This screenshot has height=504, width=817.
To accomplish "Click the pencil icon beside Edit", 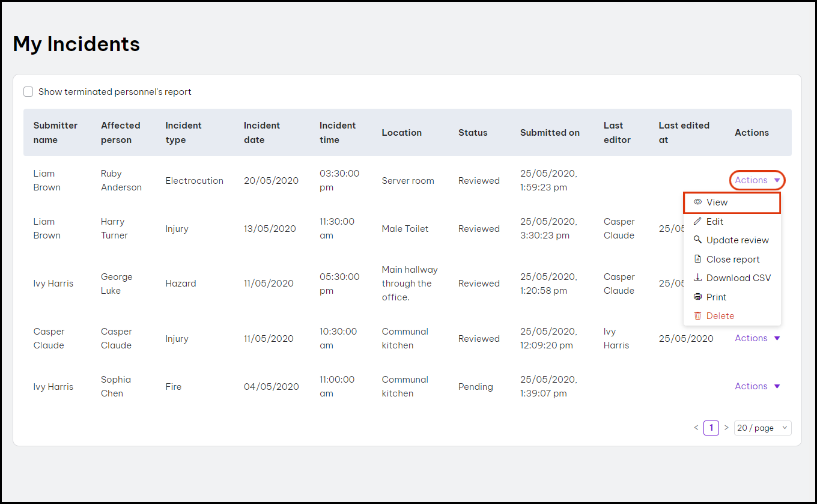I will pos(697,222).
